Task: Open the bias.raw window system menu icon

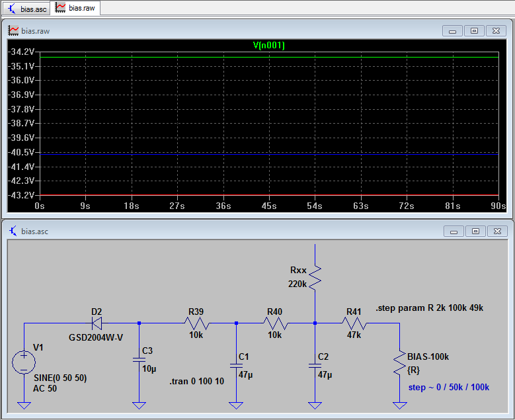Action: 13,31
